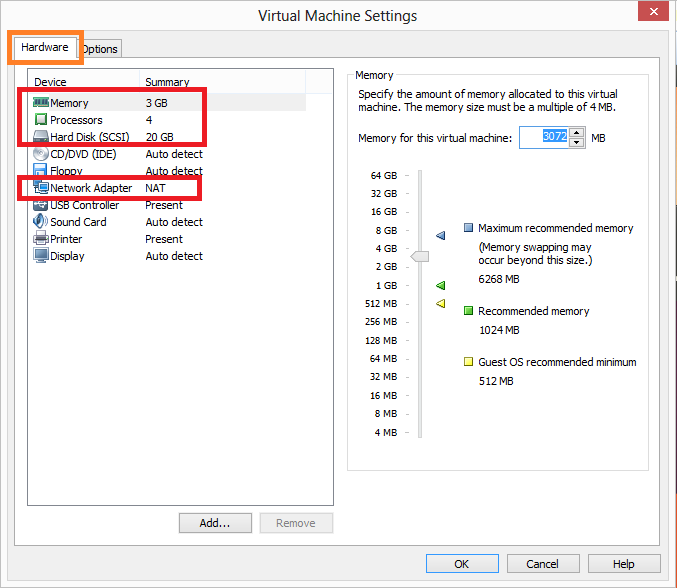Click the Processors chip icon
677x588 pixels.
[x=41, y=120]
